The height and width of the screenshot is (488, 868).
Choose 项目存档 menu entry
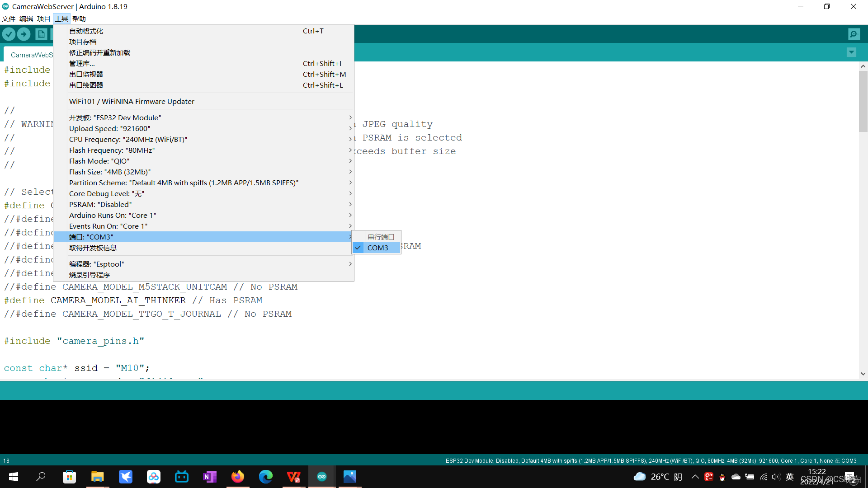(203, 42)
